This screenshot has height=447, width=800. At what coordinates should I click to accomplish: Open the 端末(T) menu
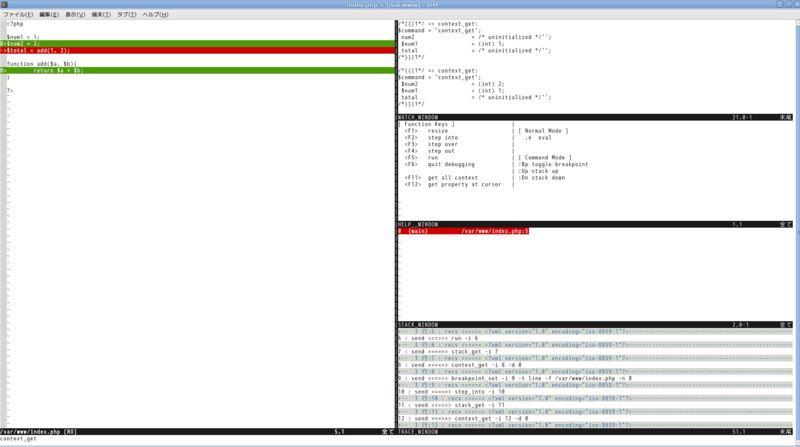101,15
